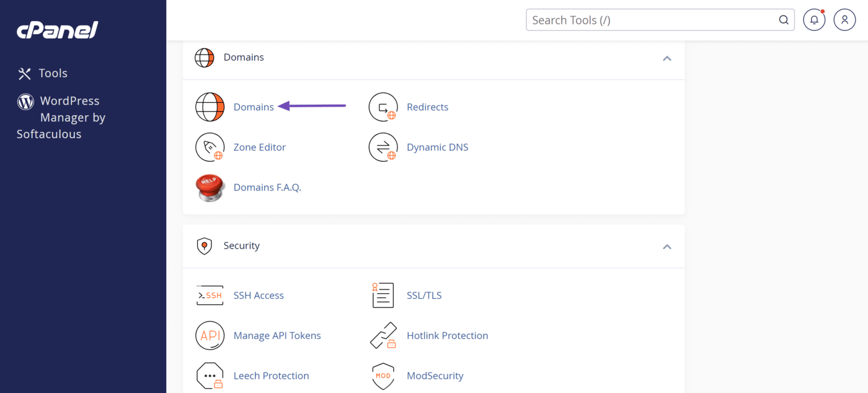Click the SSL/TLS certificate icon

383,296
